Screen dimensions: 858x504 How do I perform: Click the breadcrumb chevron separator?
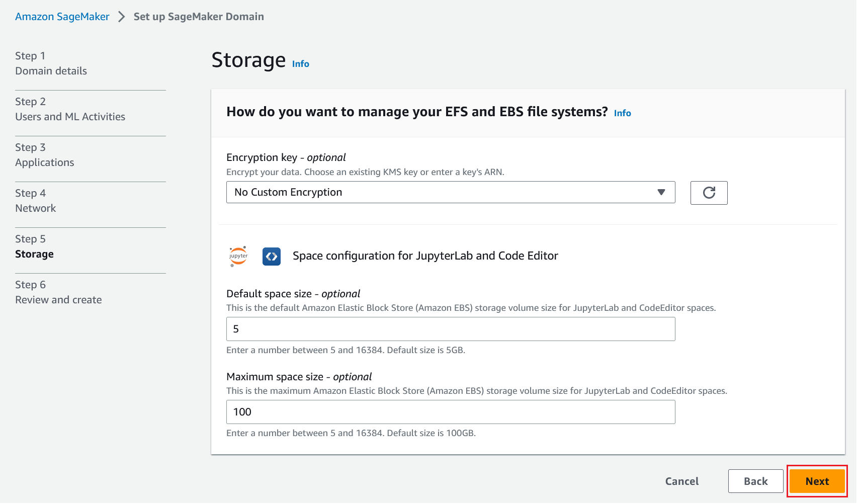(121, 17)
